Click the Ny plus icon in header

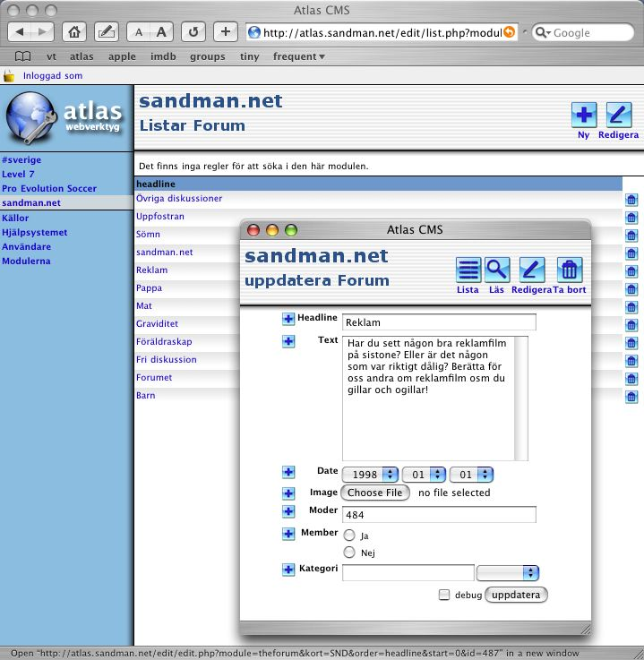pyautogui.click(x=583, y=116)
